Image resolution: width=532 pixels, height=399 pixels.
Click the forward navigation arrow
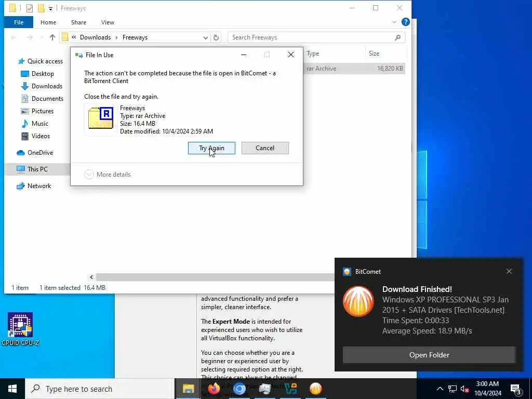coord(30,37)
